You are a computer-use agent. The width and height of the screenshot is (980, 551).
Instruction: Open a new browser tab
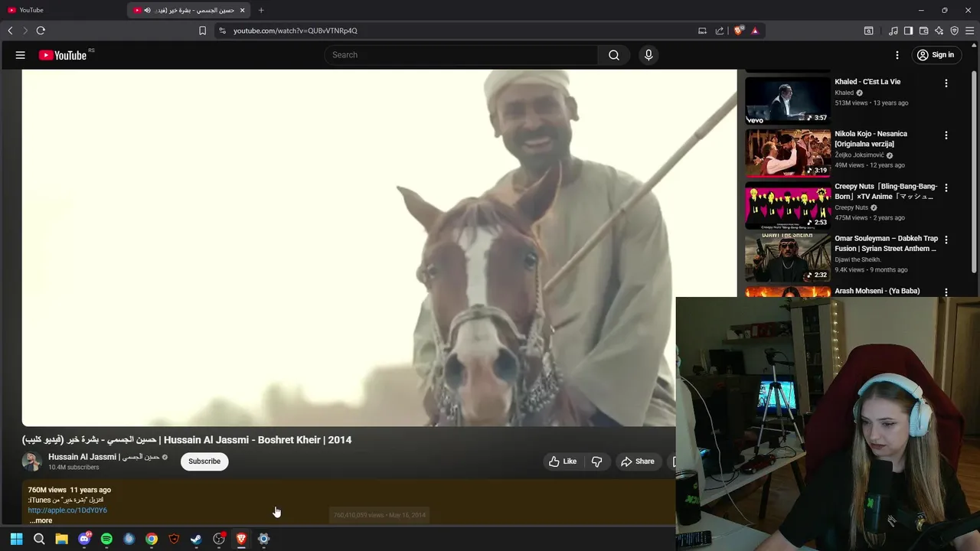coord(261,10)
